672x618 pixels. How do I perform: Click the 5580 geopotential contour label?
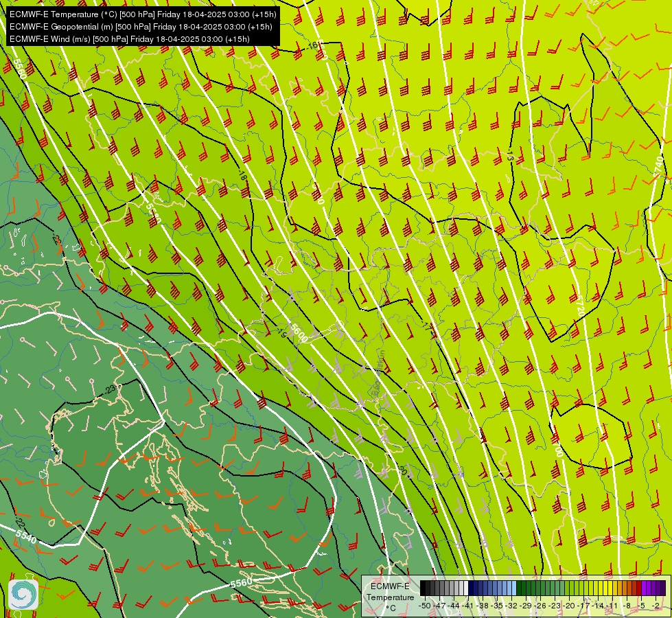(x=153, y=213)
